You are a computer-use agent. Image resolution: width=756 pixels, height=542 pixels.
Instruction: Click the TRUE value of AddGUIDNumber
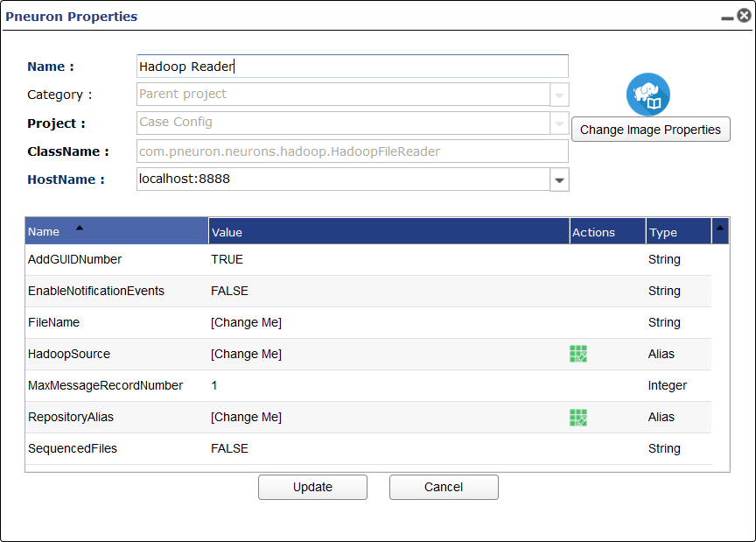click(x=227, y=259)
